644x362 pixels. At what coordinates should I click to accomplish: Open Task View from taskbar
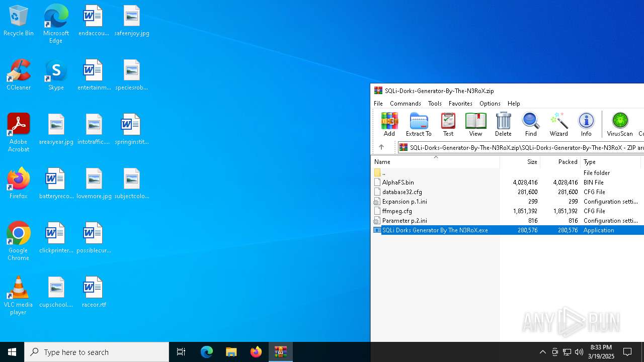181,352
